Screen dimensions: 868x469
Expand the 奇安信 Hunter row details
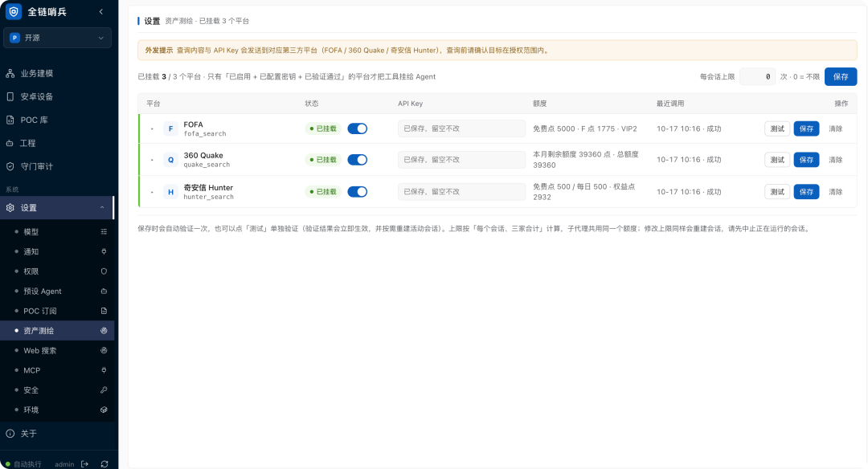tap(152, 192)
